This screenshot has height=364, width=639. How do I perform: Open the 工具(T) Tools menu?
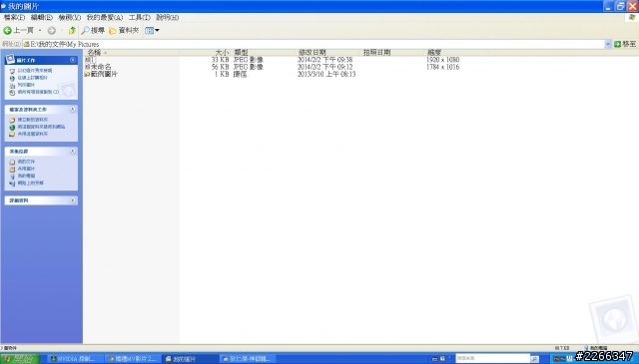(140, 18)
